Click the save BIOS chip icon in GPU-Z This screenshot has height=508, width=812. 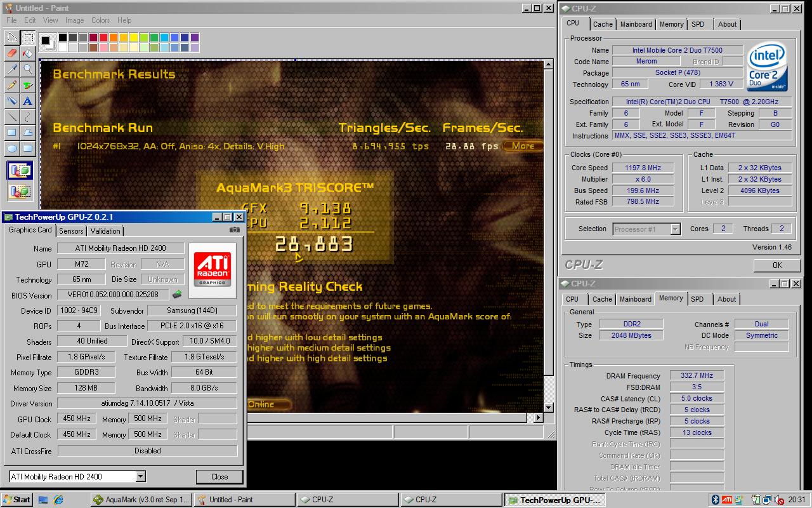pyautogui.click(x=177, y=294)
